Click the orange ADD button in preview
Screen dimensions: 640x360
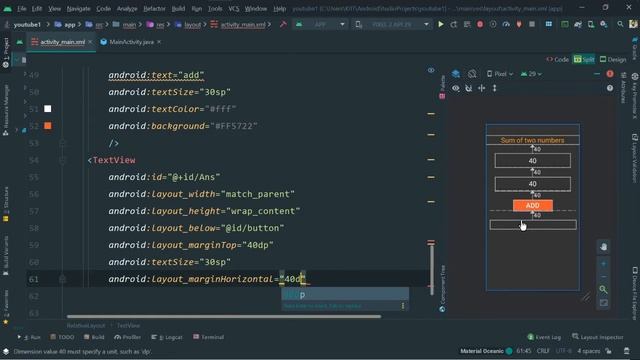point(533,205)
